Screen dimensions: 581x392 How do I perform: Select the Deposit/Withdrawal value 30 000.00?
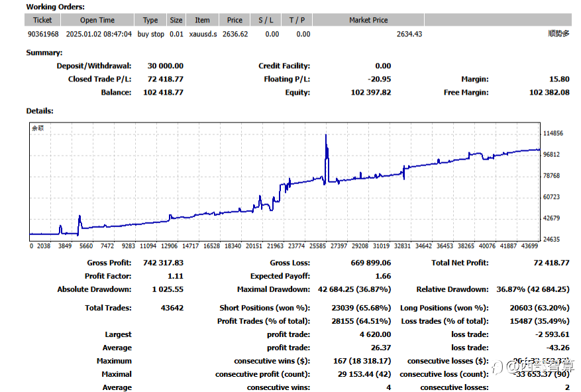(166, 66)
